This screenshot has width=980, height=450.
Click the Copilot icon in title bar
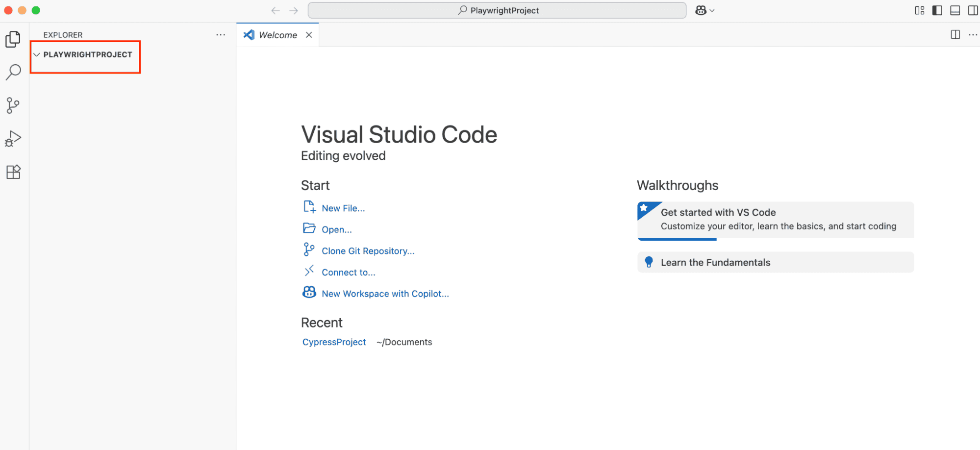[x=701, y=10]
